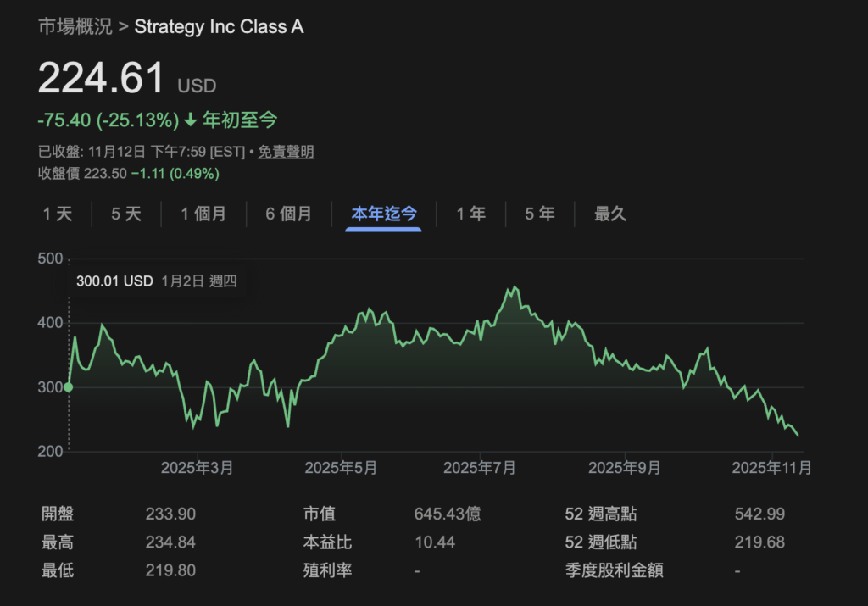Switch to the 6個月 tab

(289, 214)
